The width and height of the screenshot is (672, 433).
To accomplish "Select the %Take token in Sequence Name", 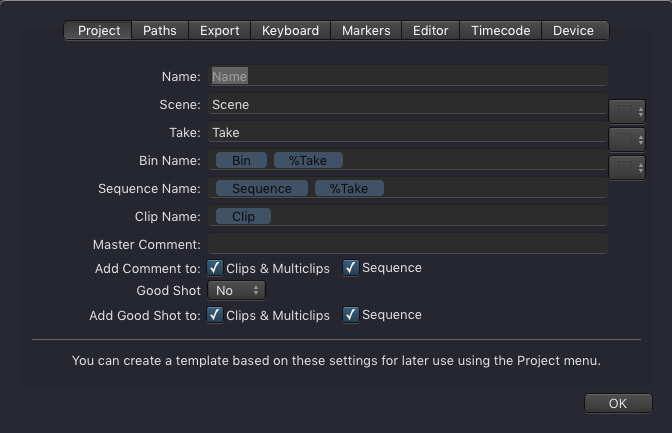I will 349,188.
